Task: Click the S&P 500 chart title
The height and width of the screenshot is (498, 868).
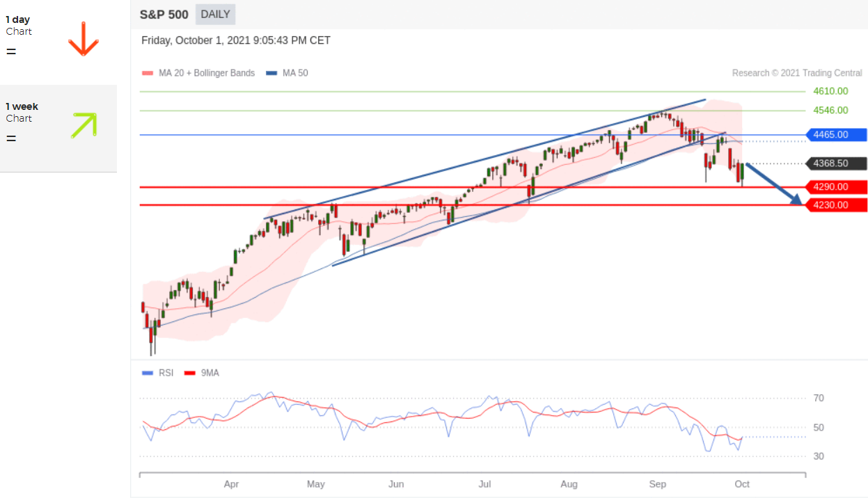Action: 164,15
